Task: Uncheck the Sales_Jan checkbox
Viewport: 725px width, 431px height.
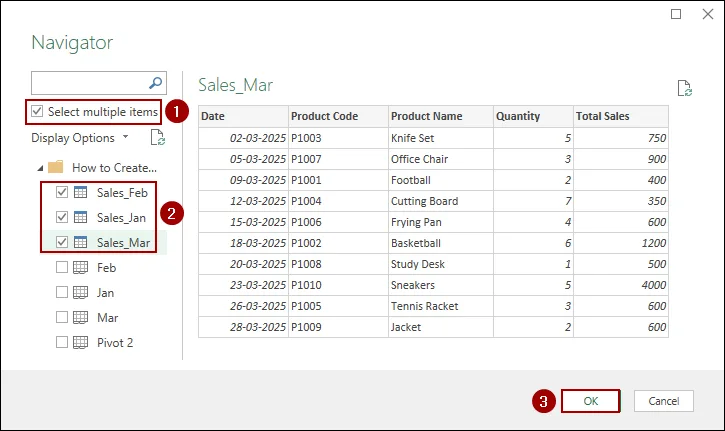Action: coord(62,217)
